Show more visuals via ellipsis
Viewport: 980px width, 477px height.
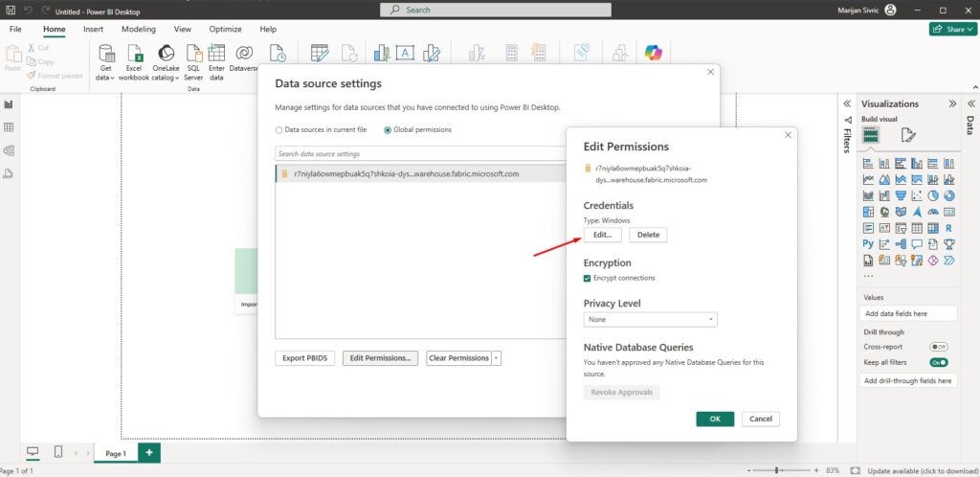pos(868,276)
